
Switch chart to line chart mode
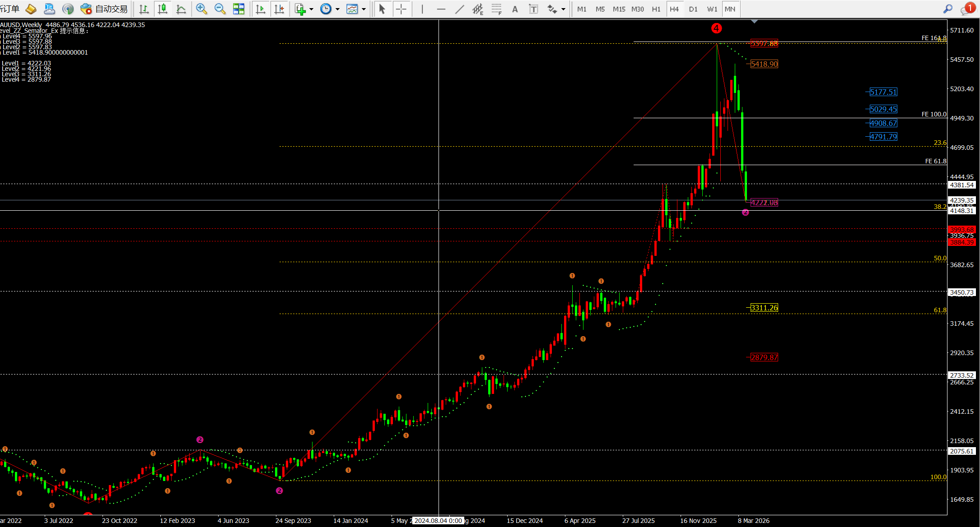click(181, 9)
